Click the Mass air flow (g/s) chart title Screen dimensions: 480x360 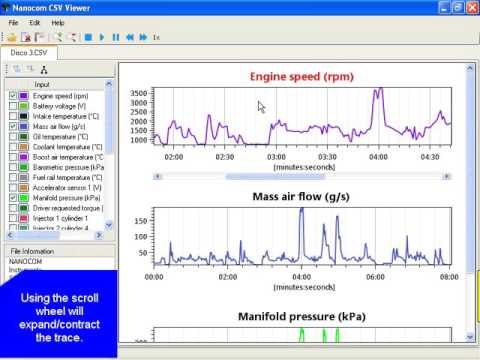click(301, 197)
